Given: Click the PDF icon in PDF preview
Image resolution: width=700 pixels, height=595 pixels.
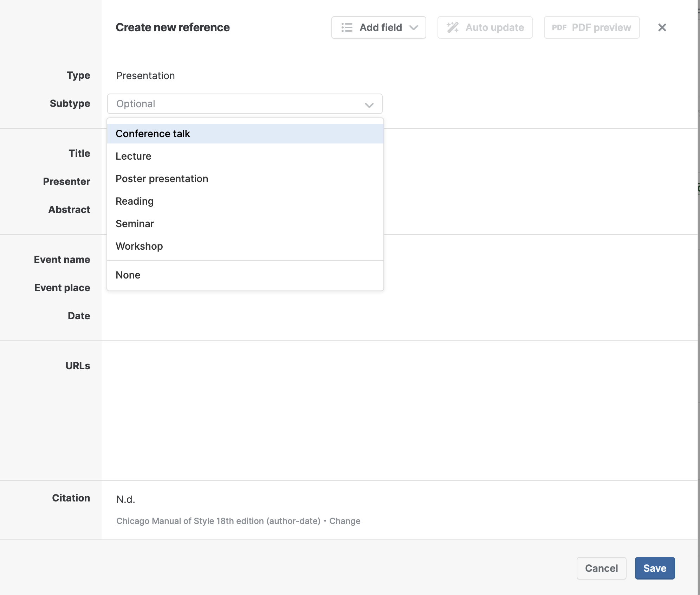Looking at the screenshot, I should click(x=559, y=27).
